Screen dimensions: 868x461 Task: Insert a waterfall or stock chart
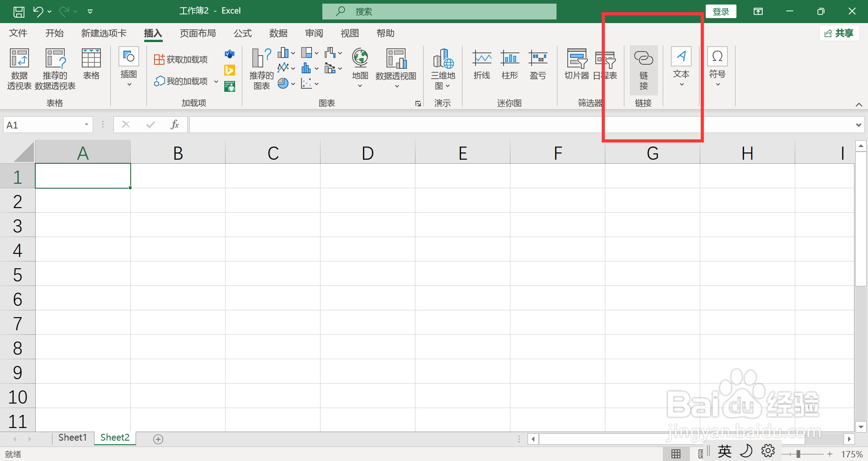pyautogui.click(x=333, y=53)
